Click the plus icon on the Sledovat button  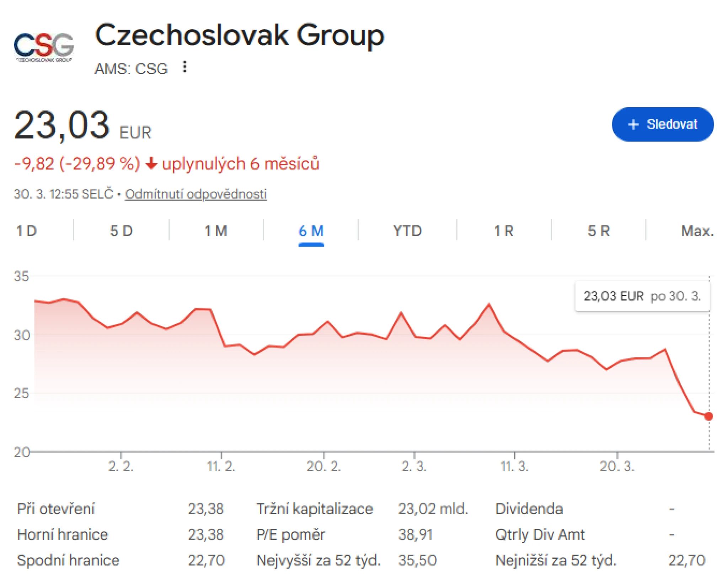pos(633,124)
